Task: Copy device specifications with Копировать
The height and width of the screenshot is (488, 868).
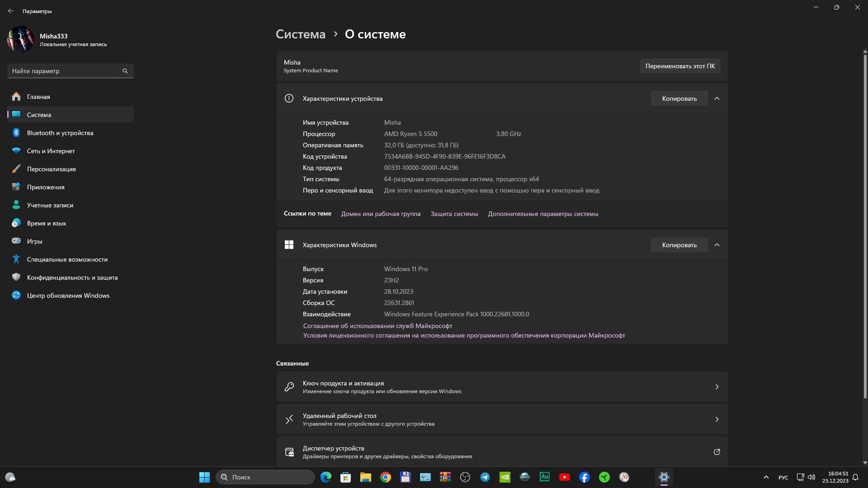Action: coord(679,99)
